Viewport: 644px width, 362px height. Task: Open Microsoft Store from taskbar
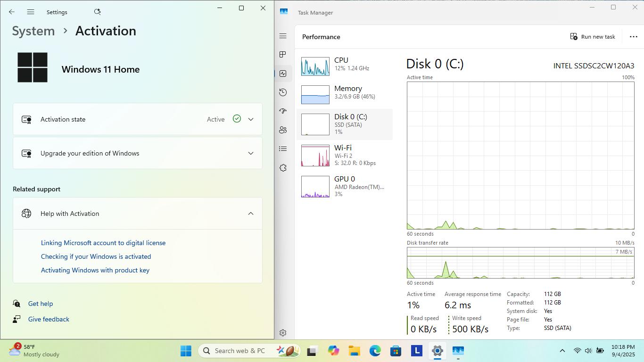click(396, 351)
